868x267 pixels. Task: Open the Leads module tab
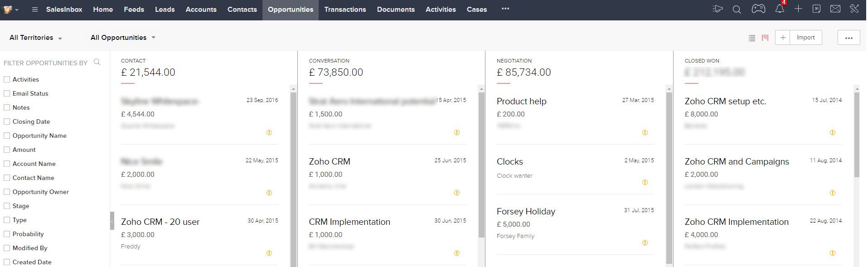coord(165,10)
